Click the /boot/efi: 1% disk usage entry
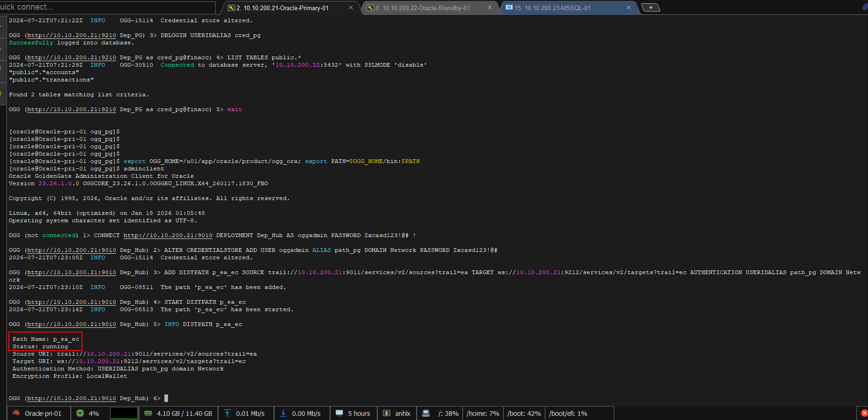The height and width of the screenshot is (420, 868). (x=568, y=414)
